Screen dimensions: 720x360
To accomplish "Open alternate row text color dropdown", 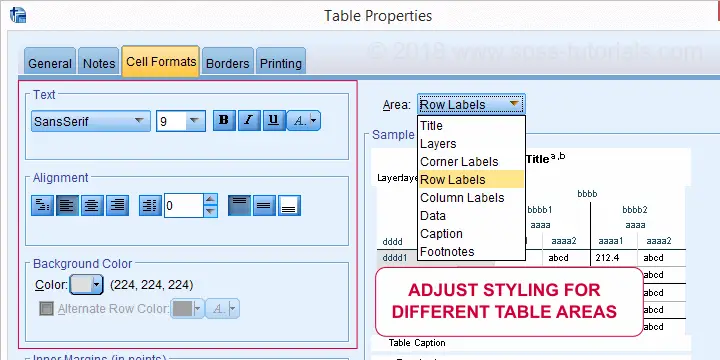I will 222,309.
